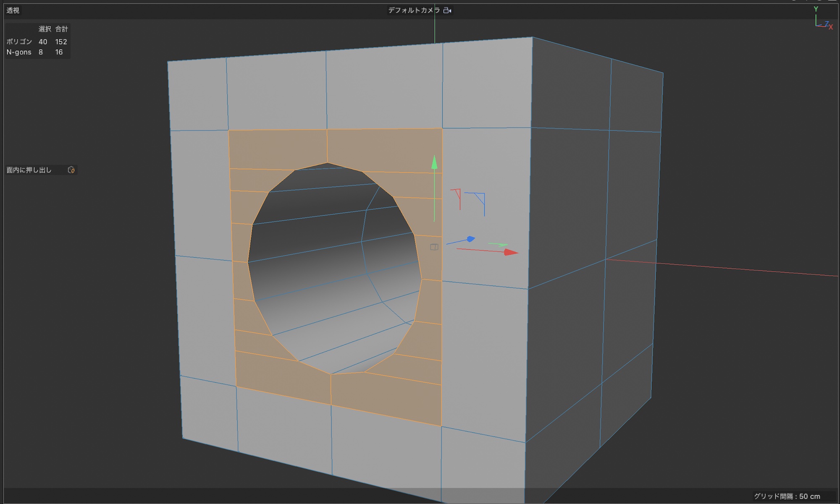Click the 透視 view label
The height and width of the screenshot is (504, 840).
coord(13,10)
